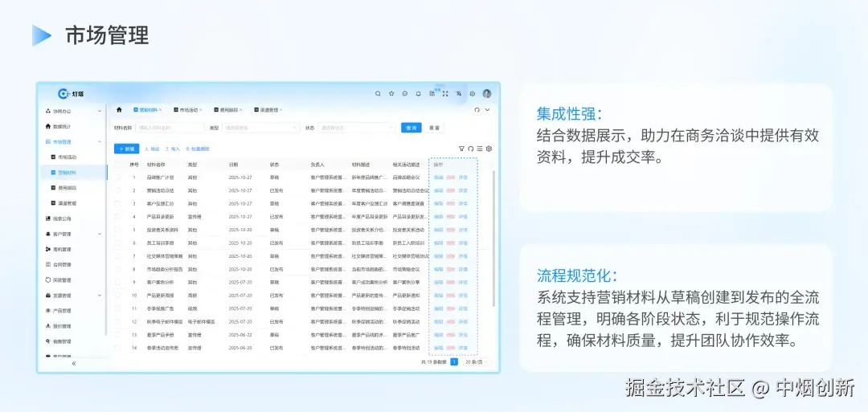This screenshot has height=412, width=868.
Task: Click the 灯塔 logo
Action: click(x=71, y=94)
